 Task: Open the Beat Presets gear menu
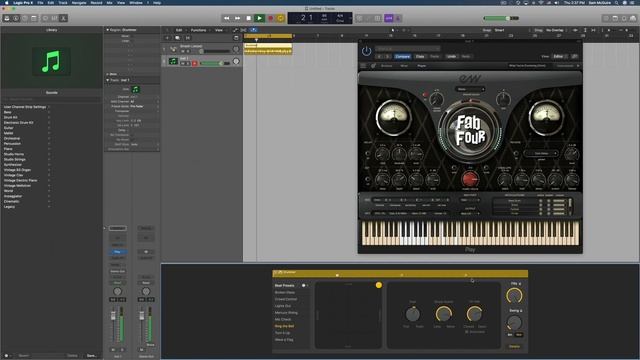[x=304, y=285]
